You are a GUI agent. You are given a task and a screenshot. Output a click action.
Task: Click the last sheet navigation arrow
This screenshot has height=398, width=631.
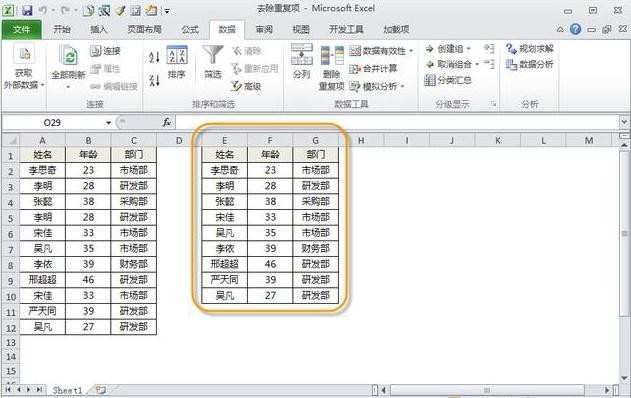pos(39,390)
